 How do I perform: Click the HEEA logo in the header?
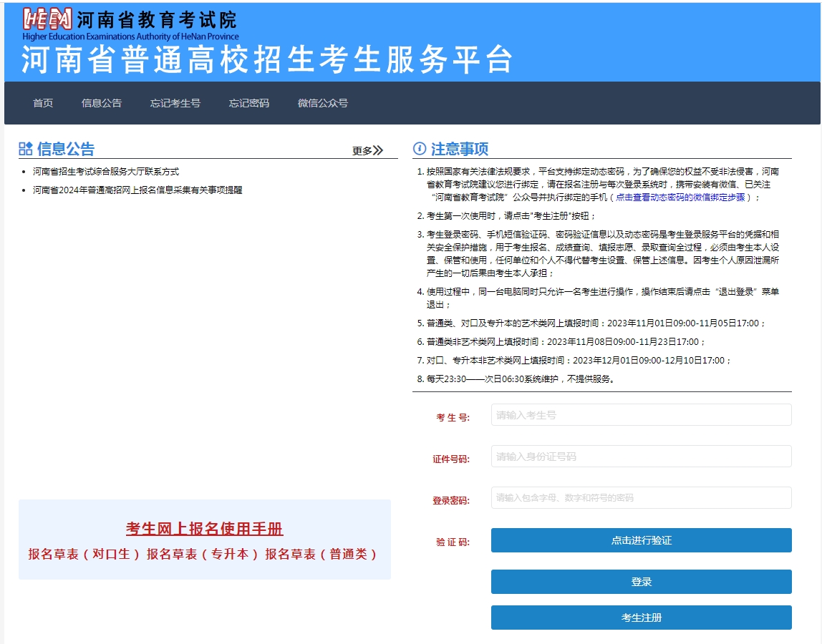tap(47, 19)
